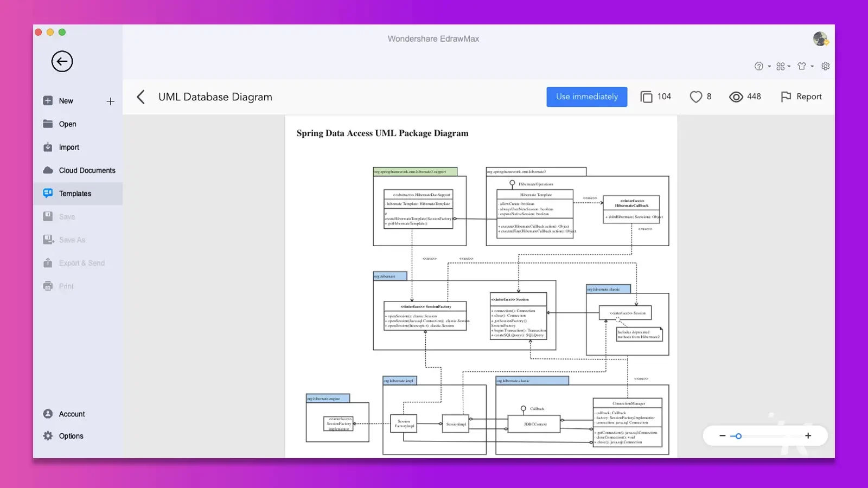Click the Account person icon

click(x=48, y=414)
